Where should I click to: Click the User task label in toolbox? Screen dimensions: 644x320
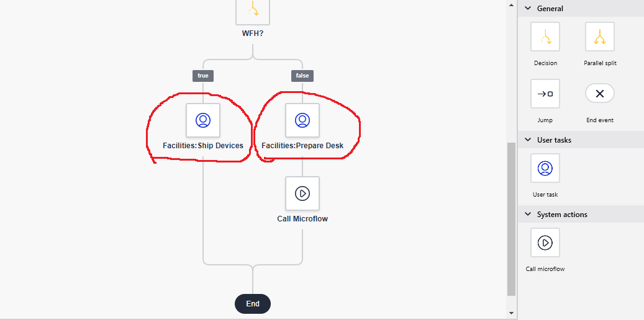point(545,195)
